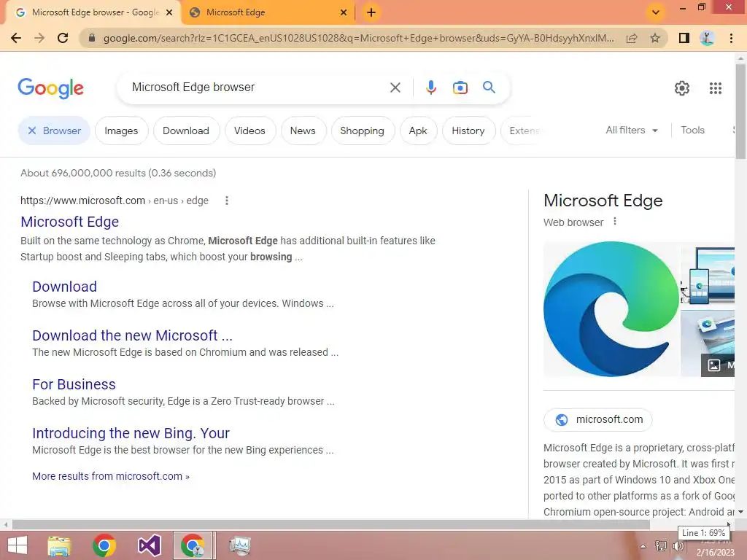Close the Microsoft Edge browser Google tab

click(169, 13)
